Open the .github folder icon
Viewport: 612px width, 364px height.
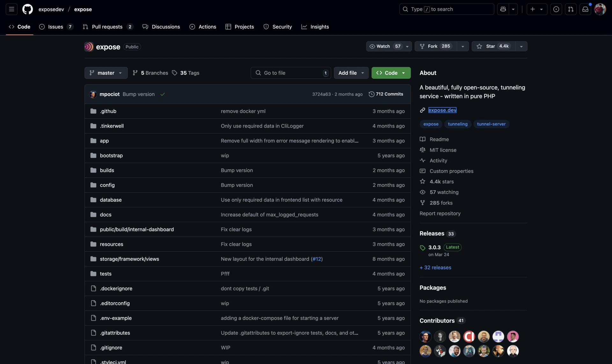coord(93,111)
